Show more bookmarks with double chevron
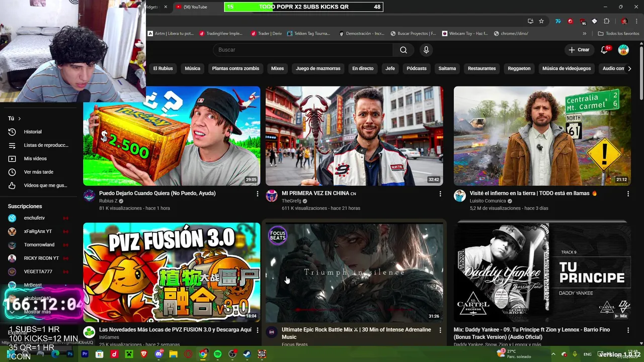644x362 pixels. (x=584, y=34)
